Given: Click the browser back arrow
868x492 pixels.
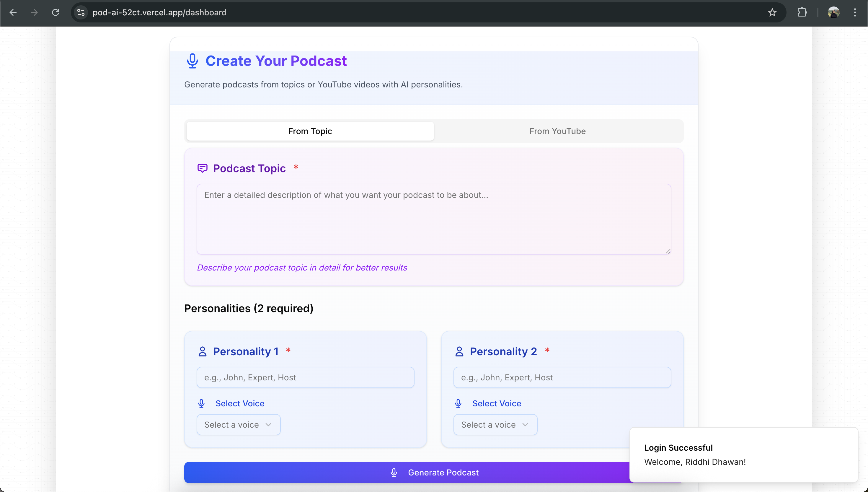Looking at the screenshot, I should pyautogui.click(x=13, y=12).
